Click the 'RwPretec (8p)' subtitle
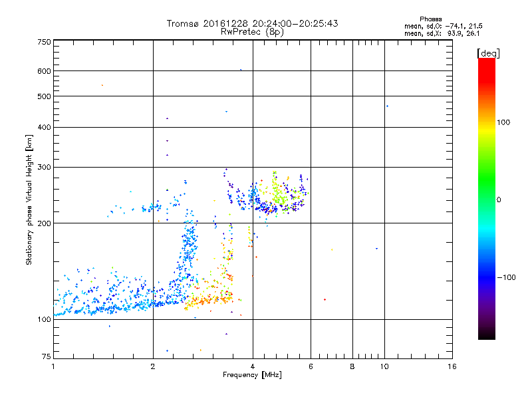Image resolution: width=532 pixels, height=399 pixels. [x=252, y=32]
